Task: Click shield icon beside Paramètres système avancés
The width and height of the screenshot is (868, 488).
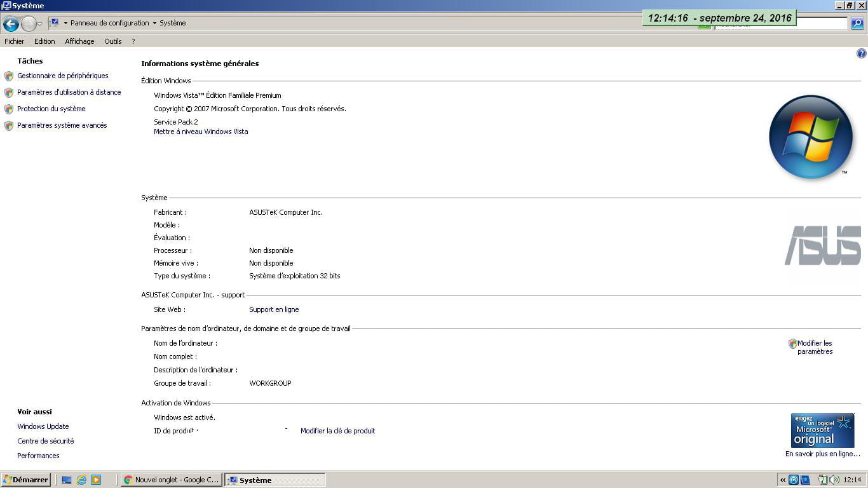Action: [9, 126]
